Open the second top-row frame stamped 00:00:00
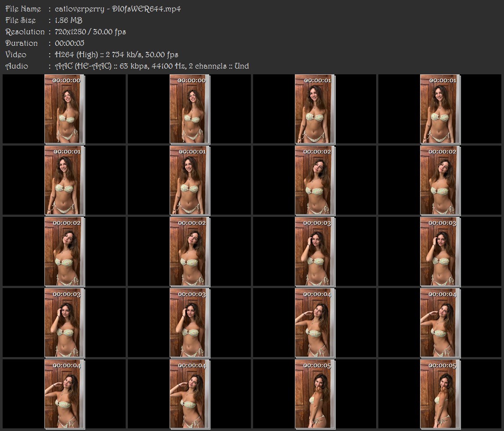Screen dimensions: 504x431 click(x=190, y=109)
